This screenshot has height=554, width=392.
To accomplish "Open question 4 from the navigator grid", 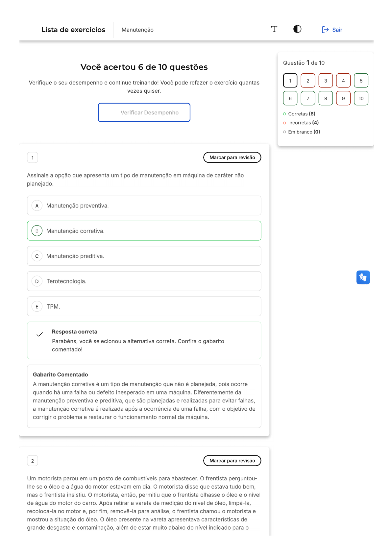I will [x=343, y=81].
